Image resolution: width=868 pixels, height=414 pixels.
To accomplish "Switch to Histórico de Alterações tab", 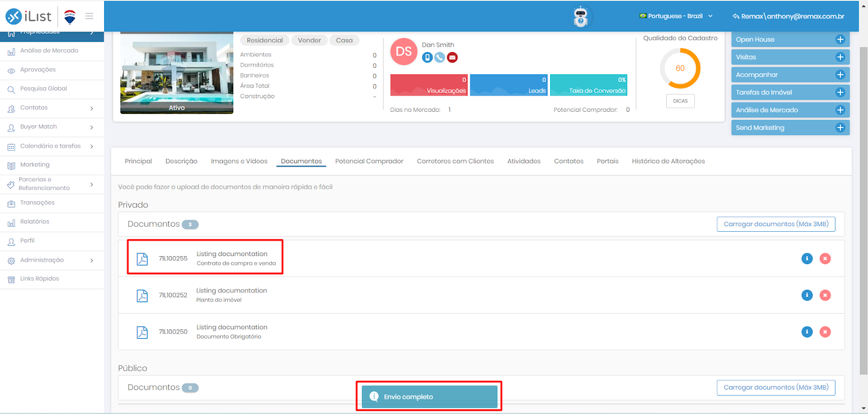I will 668,161.
